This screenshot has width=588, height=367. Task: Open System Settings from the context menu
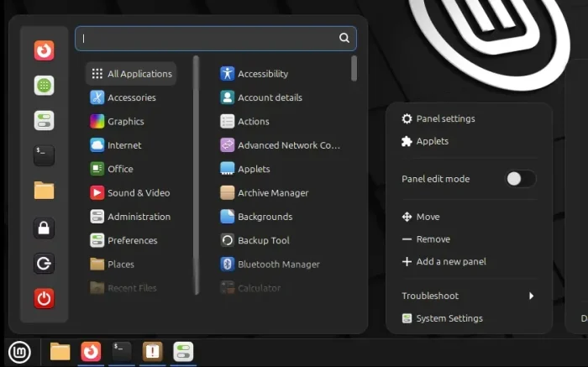(x=443, y=318)
